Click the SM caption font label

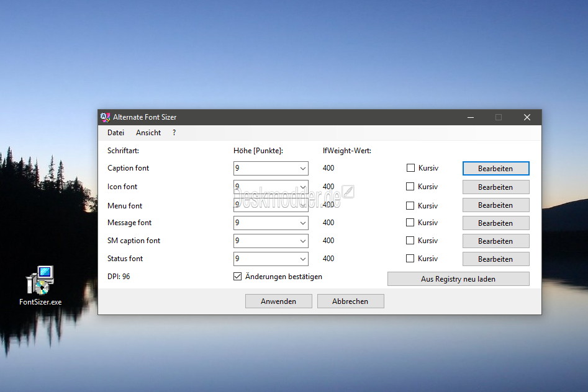tap(133, 241)
